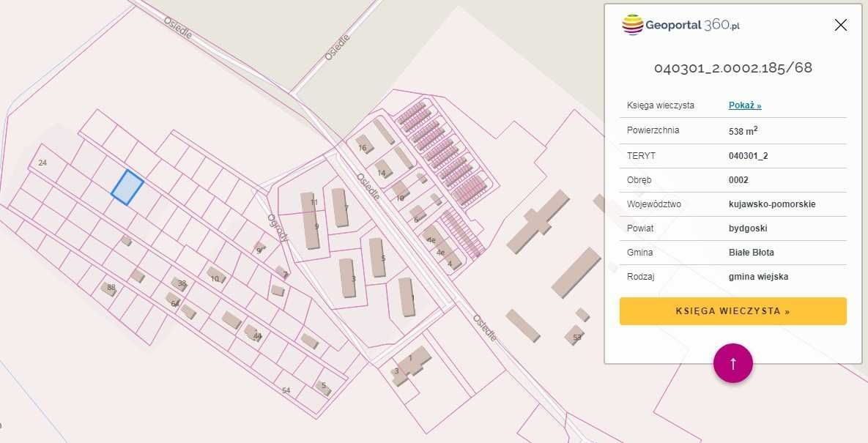Select the highlighted blue parcel on map
This screenshot has height=443, width=868.
point(127,187)
